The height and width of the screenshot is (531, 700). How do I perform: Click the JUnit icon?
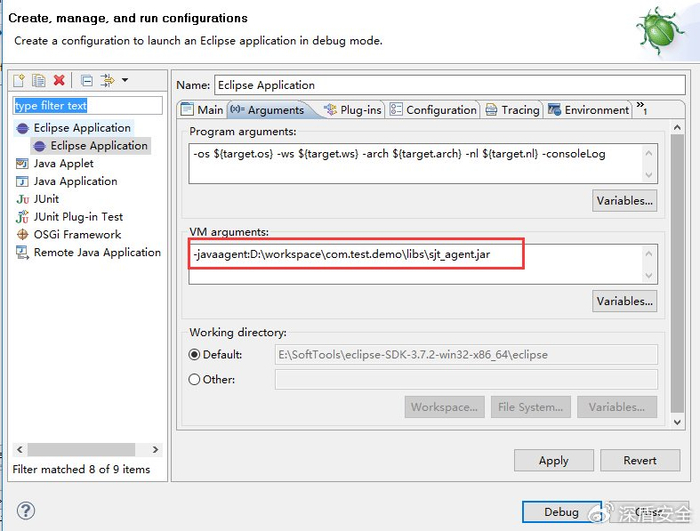tap(22, 200)
